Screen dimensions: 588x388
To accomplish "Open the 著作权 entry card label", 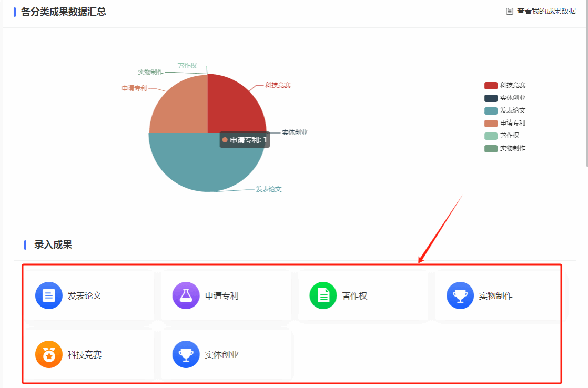I will tap(354, 295).
